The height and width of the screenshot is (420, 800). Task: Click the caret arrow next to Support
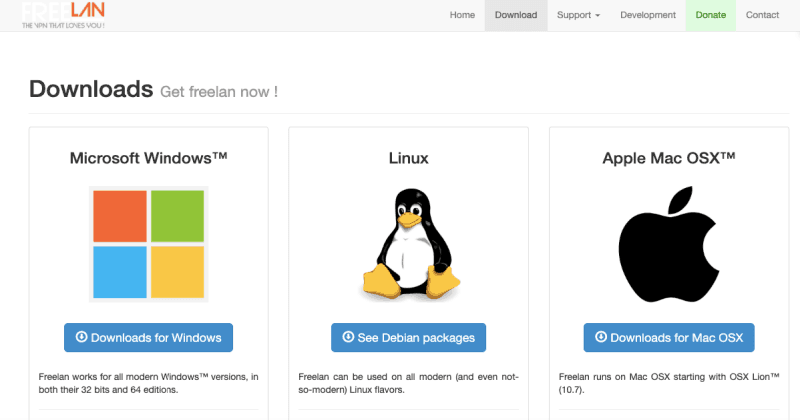pos(597,16)
